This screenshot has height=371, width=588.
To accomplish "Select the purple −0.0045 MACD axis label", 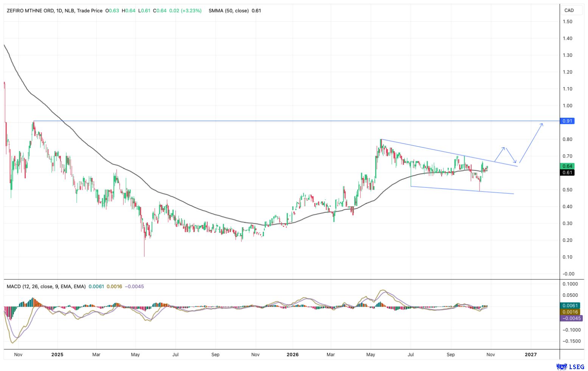I will (571, 318).
